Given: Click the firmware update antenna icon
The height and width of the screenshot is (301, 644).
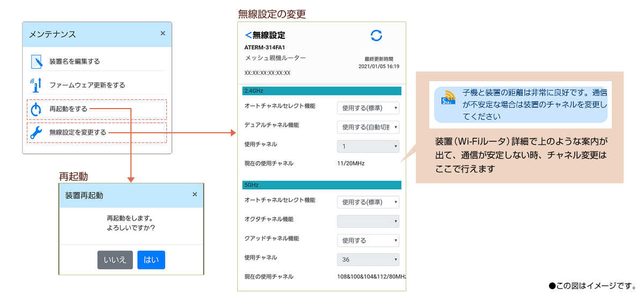Looking at the screenshot, I should (36, 85).
